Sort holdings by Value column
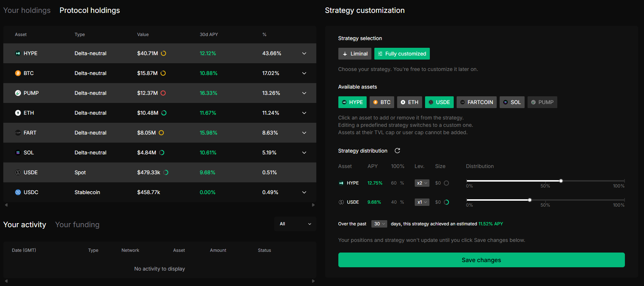This screenshot has height=286, width=644. tap(143, 35)
